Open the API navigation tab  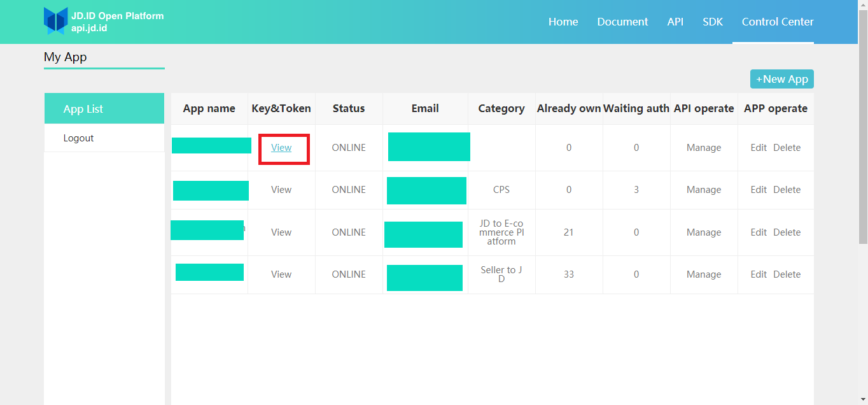[x=675, y=22]
